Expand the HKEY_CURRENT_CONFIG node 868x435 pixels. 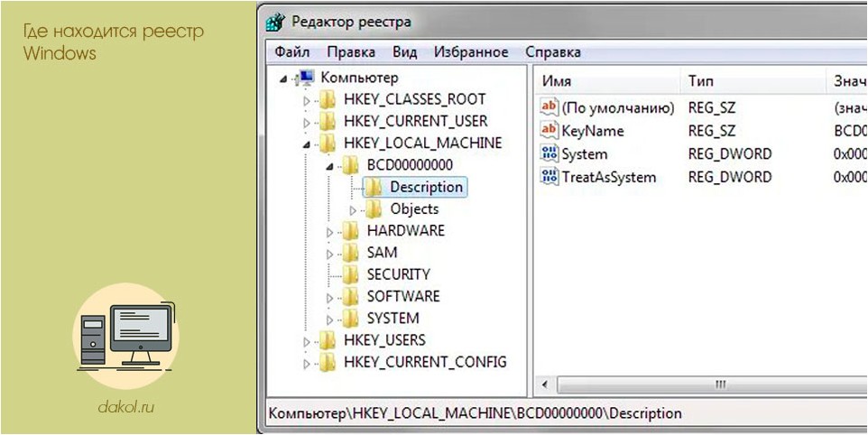coord(307,365)
